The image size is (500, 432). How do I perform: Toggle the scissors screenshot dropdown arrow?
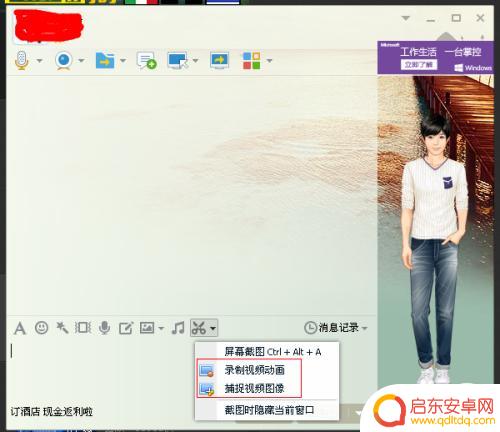pyautogui.click(x=213, y=328)
